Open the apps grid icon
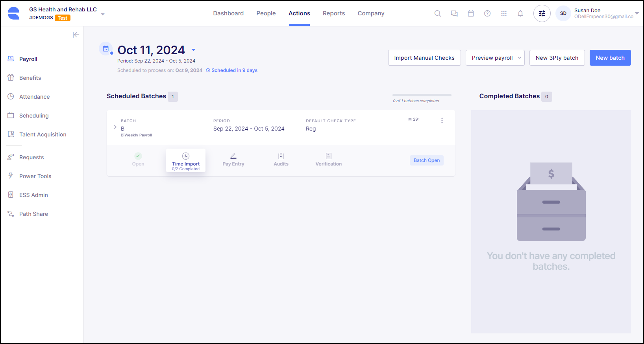Image resolution: width=644 pixels, height=344 pixels. tap(503, 13)
